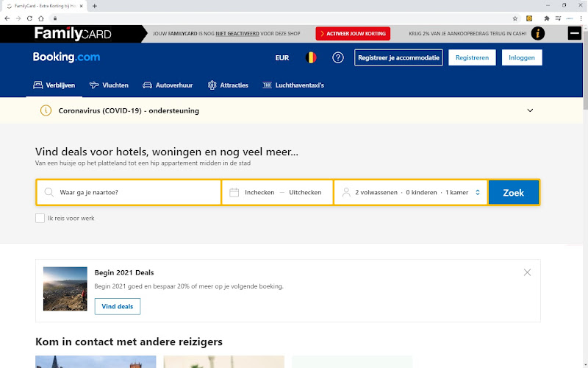Open the Autoverhuur tab

tap(168, 85)
